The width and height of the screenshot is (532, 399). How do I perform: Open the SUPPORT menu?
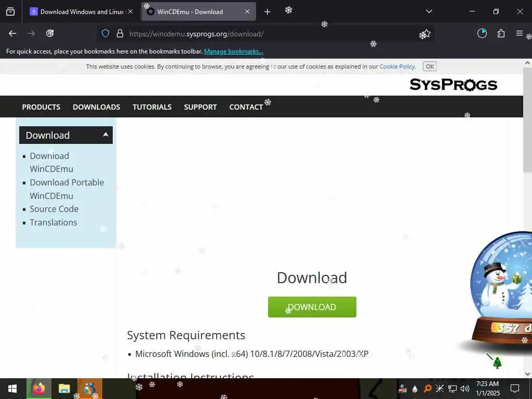(200, 107)
